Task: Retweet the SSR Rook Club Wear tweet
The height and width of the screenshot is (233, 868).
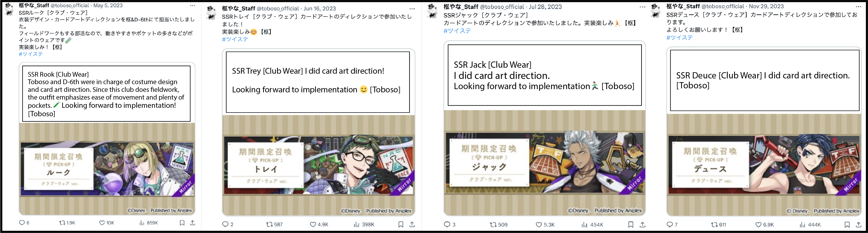Action: coord(62,223)
